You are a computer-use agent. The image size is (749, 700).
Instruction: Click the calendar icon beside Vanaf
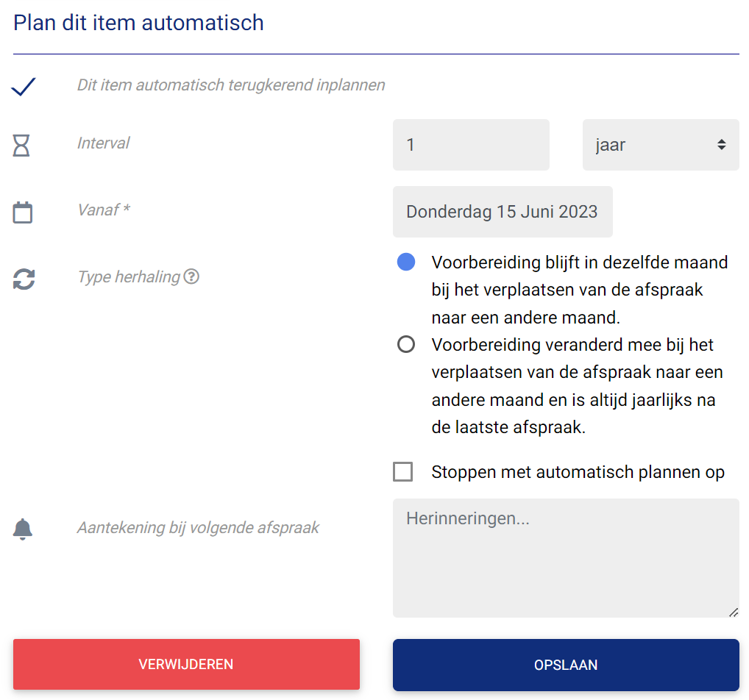coord(23,213)
